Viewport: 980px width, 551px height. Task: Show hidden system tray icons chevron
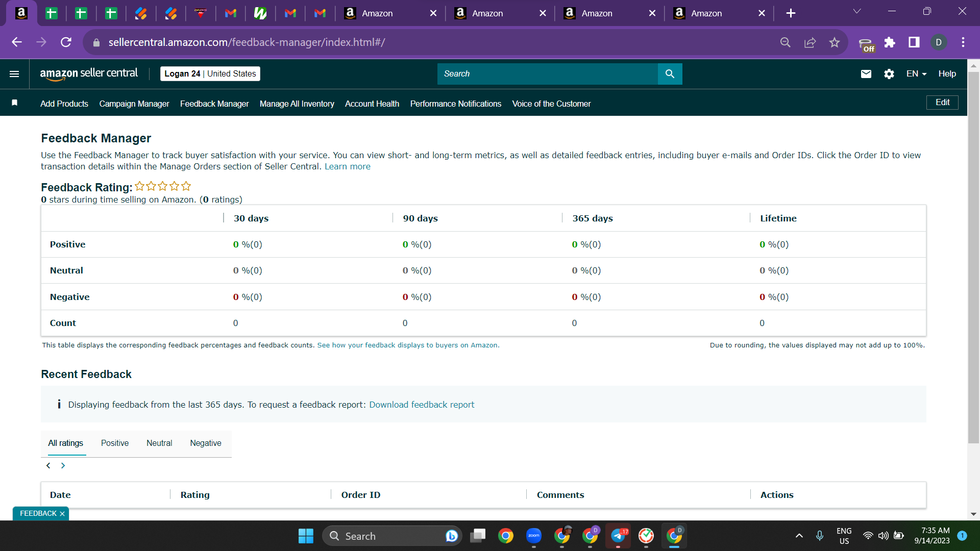tap(799, 536)
